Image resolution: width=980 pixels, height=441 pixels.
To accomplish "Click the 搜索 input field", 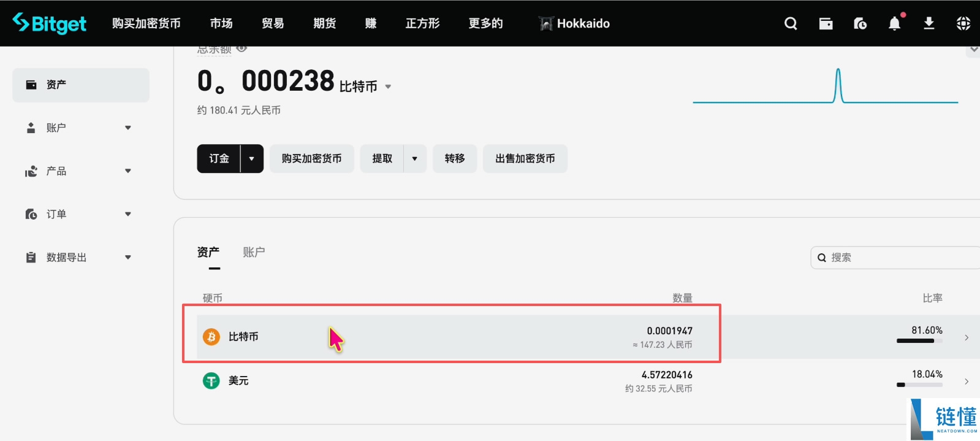I will (x=901, y=258).
